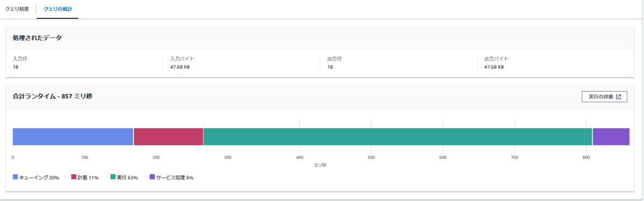
Task: Click the 出力行 label
Action: tap(335, 59)
